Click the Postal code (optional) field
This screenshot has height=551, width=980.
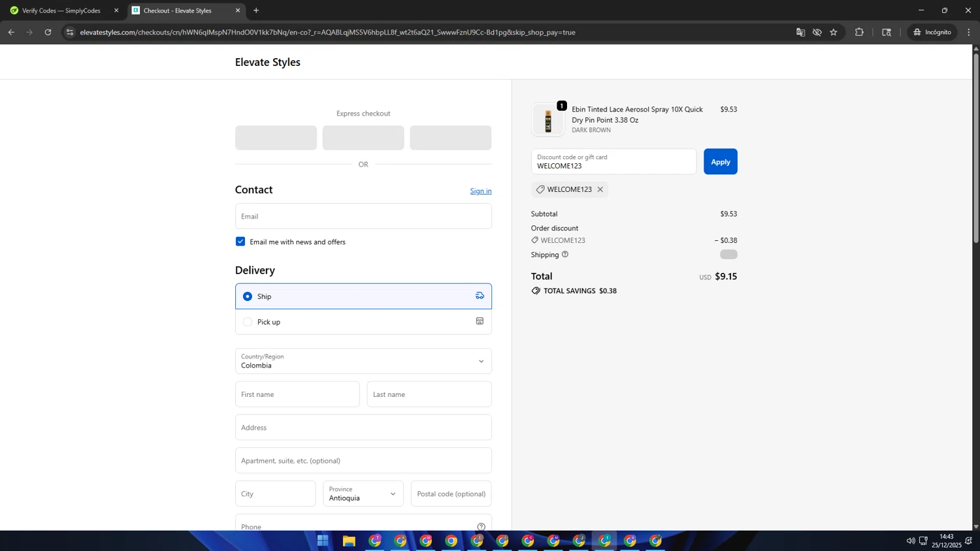[451, 494]
